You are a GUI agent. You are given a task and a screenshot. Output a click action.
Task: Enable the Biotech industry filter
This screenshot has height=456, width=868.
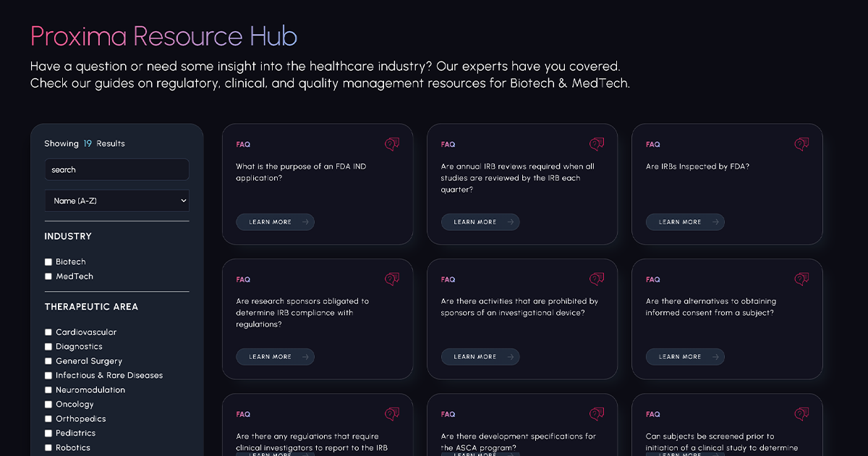tap(48, 261)
